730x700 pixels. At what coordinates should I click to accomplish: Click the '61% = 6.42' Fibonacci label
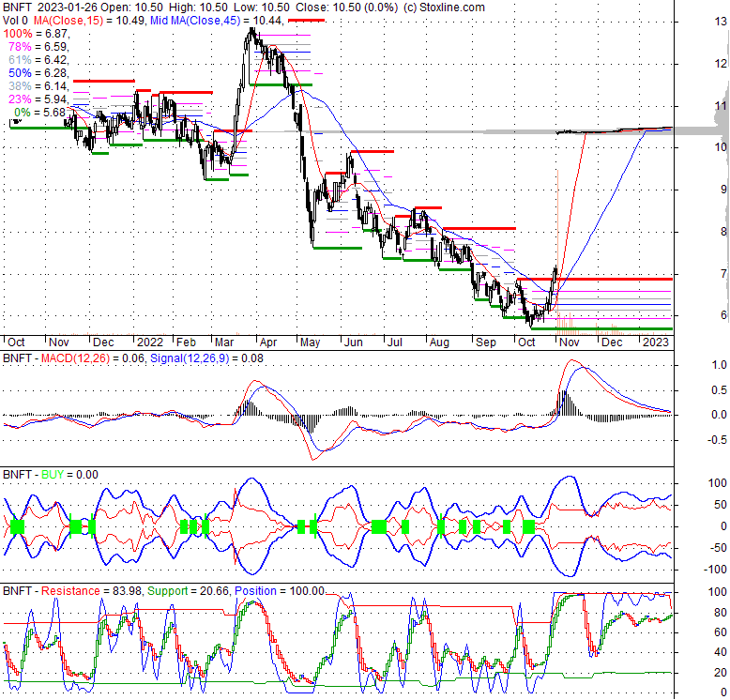click(38, 59)
